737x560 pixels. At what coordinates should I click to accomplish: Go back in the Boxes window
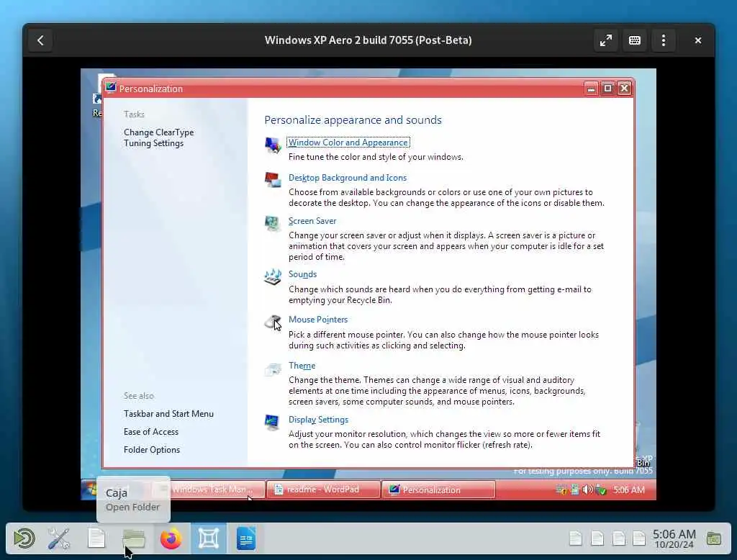[x=40, y=40]
